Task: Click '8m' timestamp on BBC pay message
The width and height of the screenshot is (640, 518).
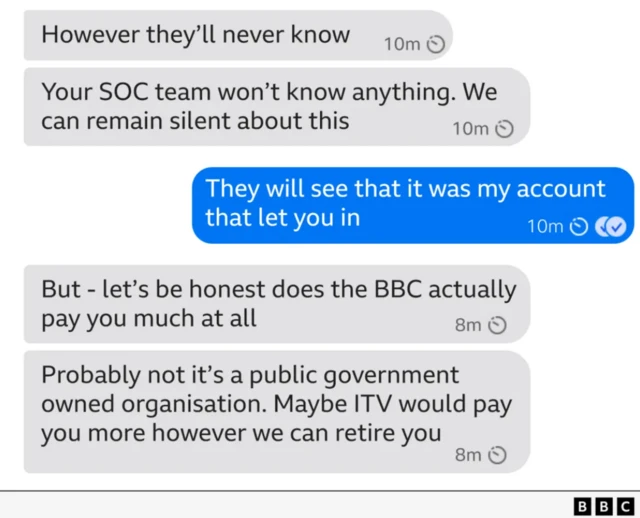Action: pyautogui.click(x=469, y=325)
